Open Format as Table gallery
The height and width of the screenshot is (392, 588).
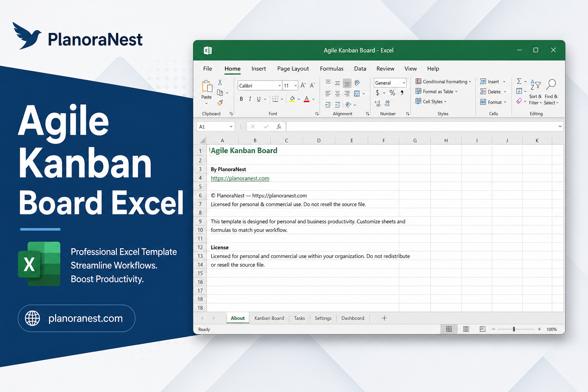pyautogui.click(x=437, y=91)
